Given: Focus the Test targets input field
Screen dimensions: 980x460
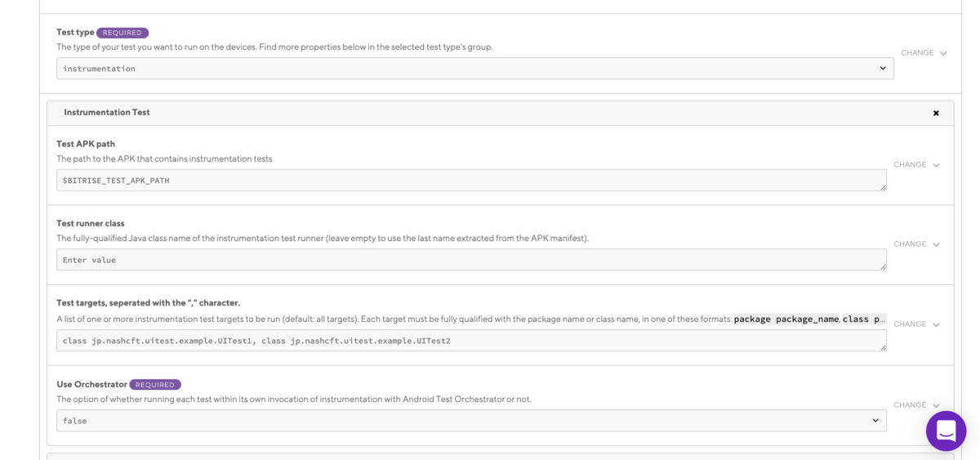Looking at the screenshot, I should (471, 341).
